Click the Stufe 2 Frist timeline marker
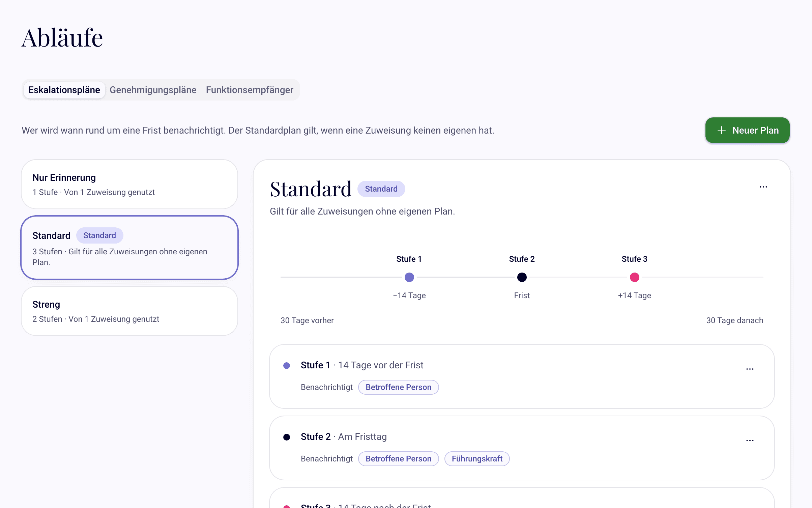Screen dimensions: 812x508 (522, 277)
